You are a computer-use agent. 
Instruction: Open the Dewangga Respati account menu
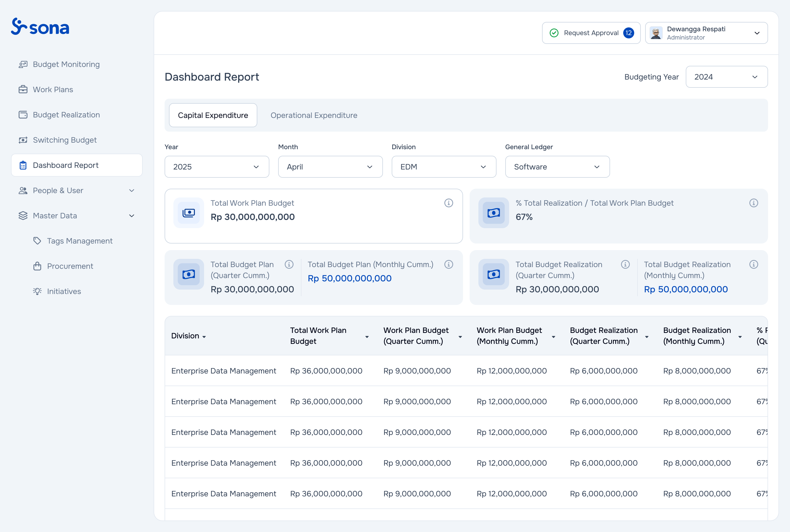click(707, 33)
